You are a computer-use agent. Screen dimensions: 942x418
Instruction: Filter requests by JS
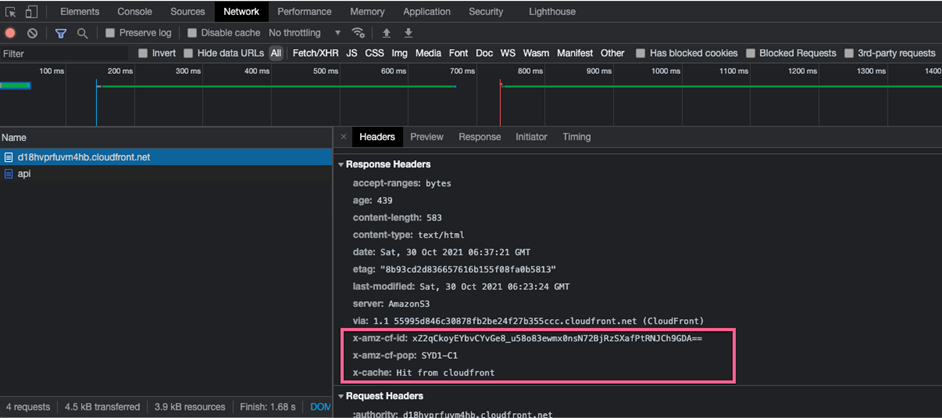pyautogui.click(x=352, y=53)
